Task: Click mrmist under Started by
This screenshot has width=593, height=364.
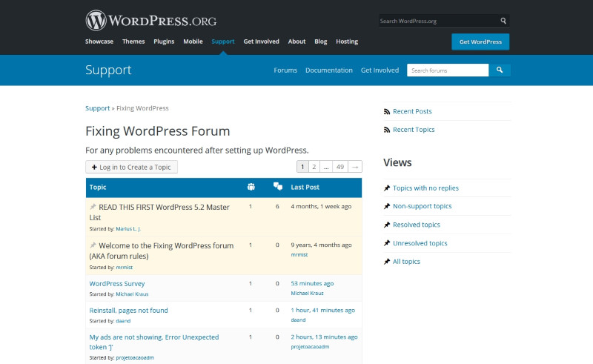Action: tap(124, 267)
